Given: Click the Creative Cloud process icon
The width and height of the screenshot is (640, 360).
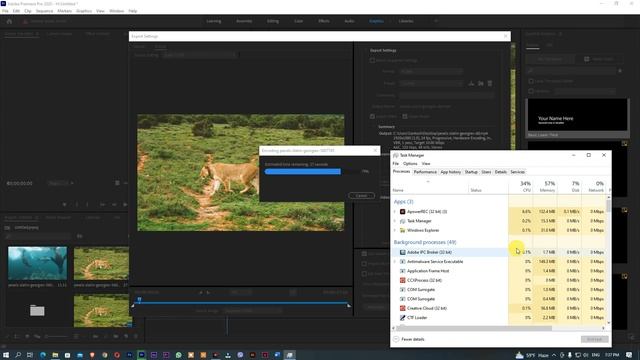Looking at the screenshot, I should click(402, 308).
